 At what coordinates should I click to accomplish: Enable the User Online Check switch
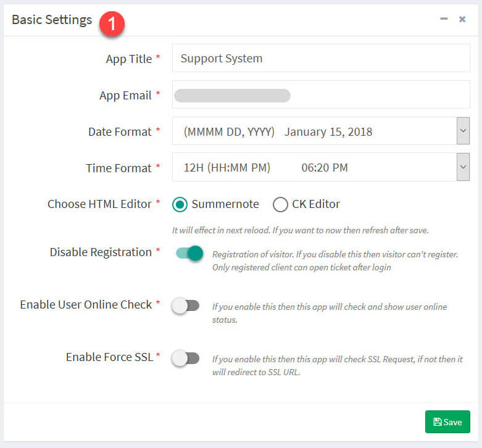(x=185, y=305)
